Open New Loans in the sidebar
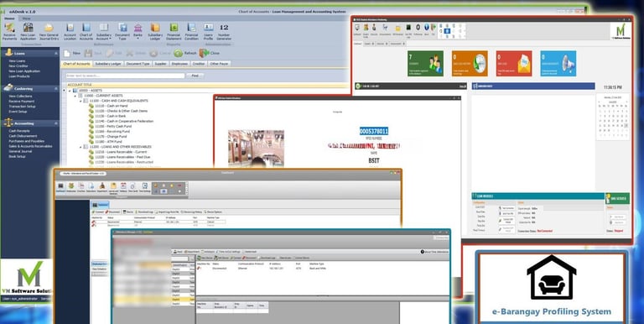The height and width of the screenshot is (324, 644). tap(17, 60)
